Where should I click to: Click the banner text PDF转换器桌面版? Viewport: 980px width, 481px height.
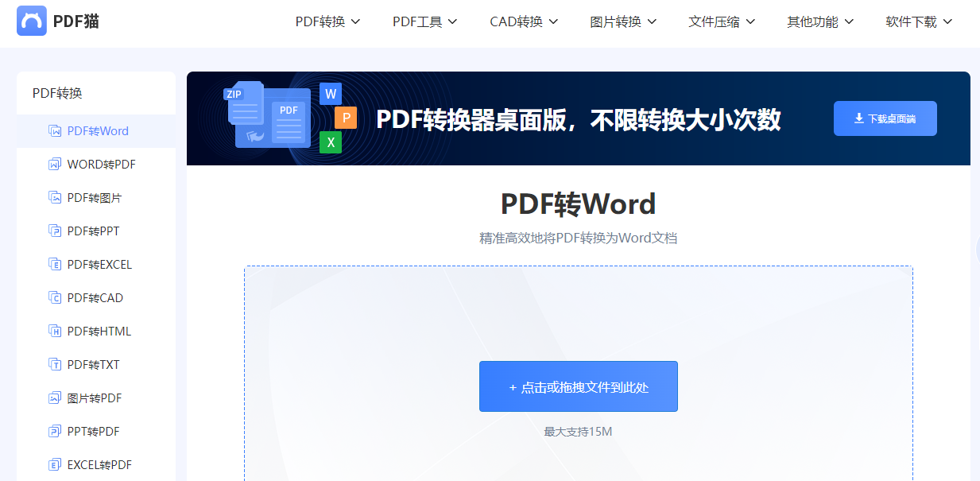click(x=471, y=119)
